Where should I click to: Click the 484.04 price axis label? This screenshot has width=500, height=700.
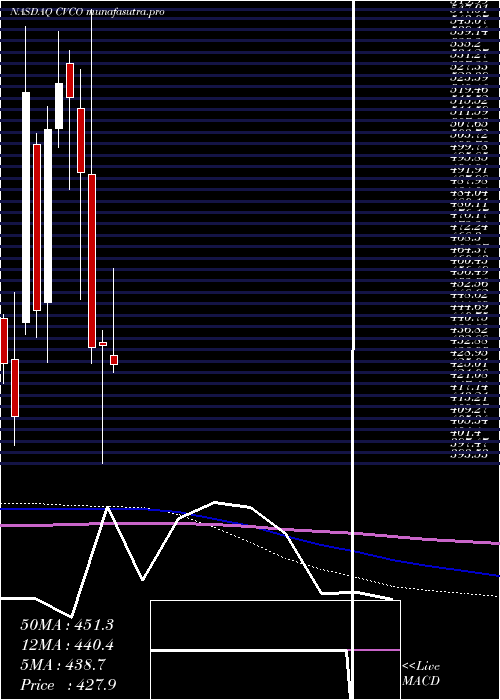pyautogui.click(x=468, y=193)
